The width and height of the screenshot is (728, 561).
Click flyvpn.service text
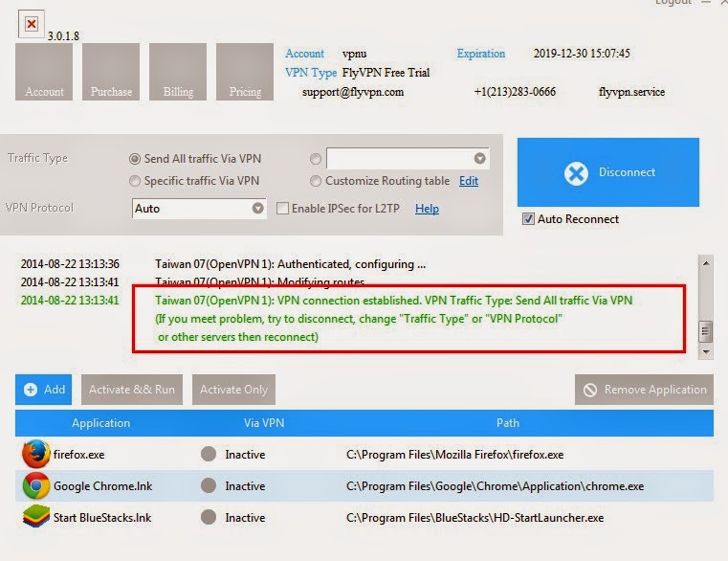point(631,92)
